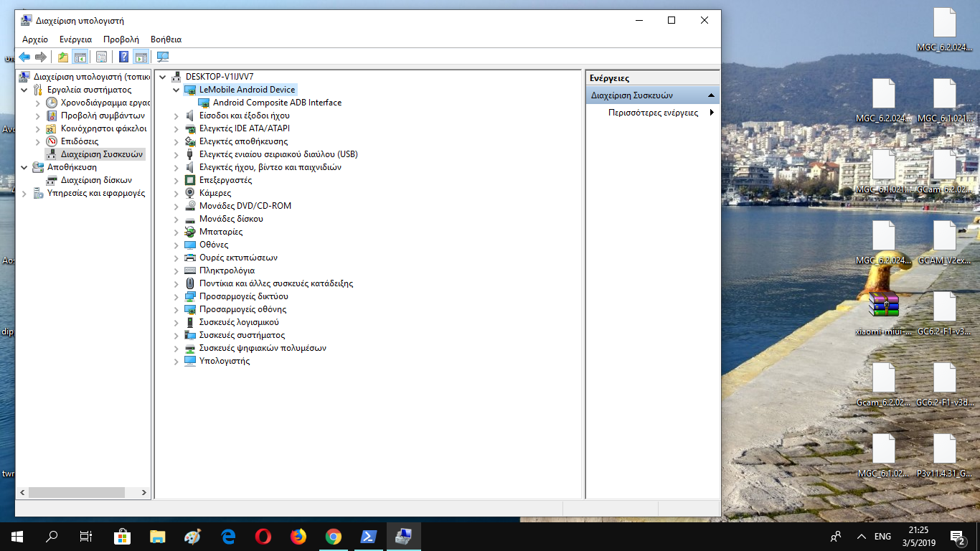Expand the Μπαταρίες category
Screen dimensions: 980x551
[x=176, y=232]
